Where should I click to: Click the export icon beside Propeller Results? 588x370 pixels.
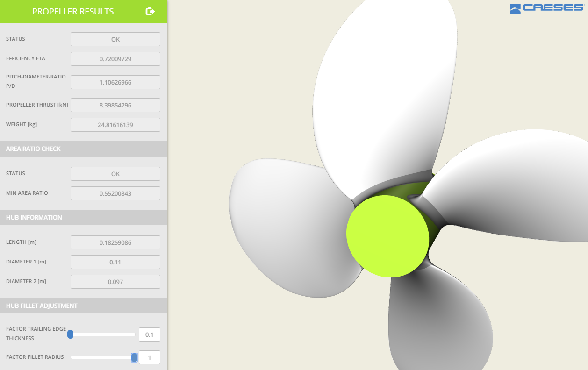[150, 11]
